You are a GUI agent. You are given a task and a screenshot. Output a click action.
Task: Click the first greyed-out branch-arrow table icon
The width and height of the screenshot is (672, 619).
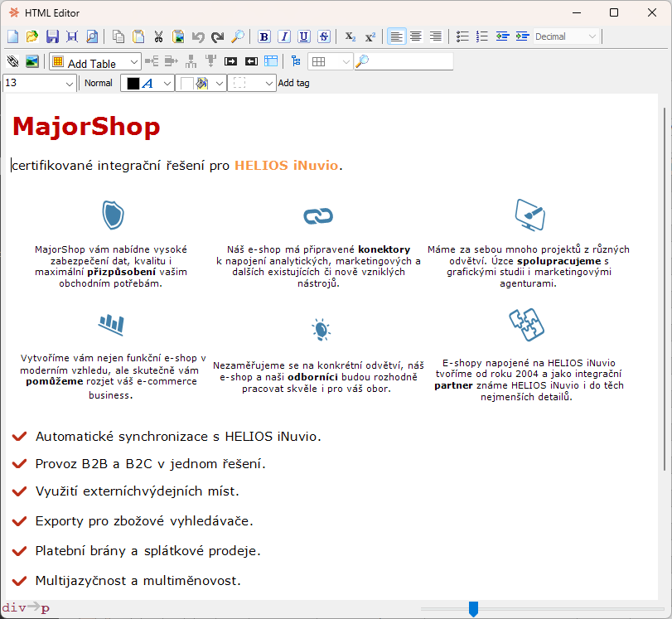click(x=152, y=61)
